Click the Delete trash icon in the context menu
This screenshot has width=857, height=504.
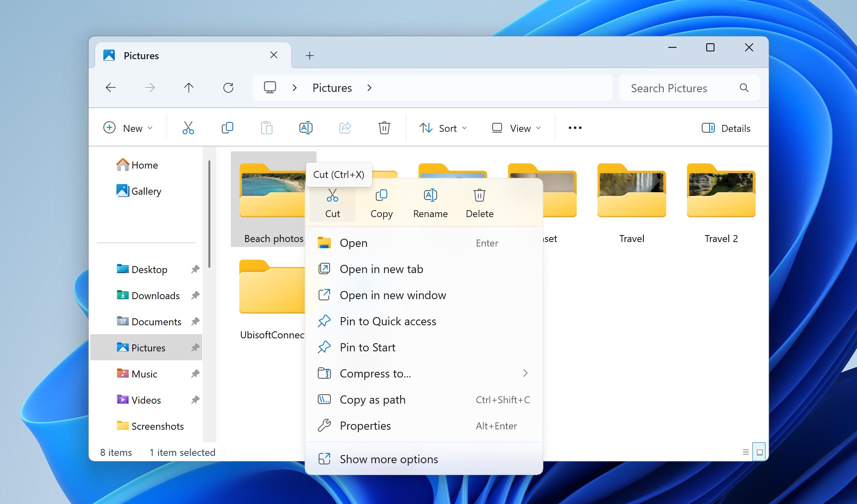(480, 195)
